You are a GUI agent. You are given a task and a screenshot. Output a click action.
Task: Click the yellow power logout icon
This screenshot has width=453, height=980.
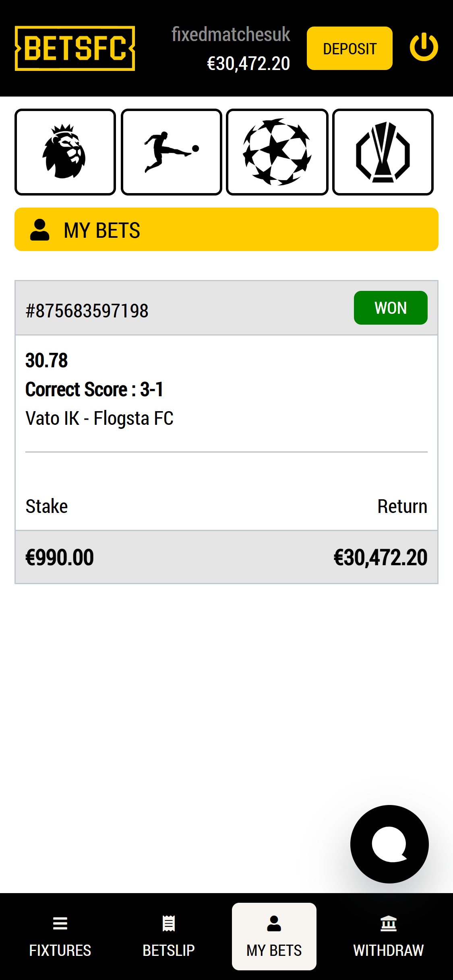pos(424,47)
